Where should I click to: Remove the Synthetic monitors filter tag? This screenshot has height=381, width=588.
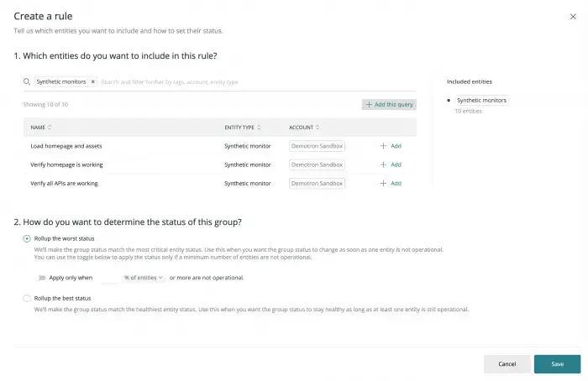[x=93, y=82]
